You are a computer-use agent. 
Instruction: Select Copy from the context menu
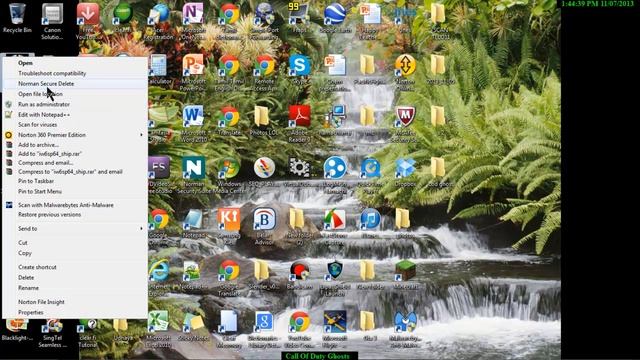tap(75, 253)
